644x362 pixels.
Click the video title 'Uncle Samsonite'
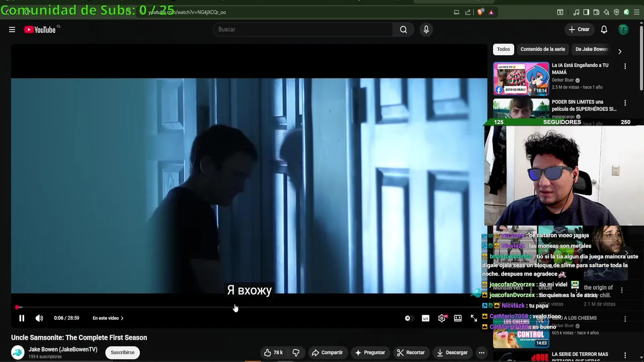79,337
